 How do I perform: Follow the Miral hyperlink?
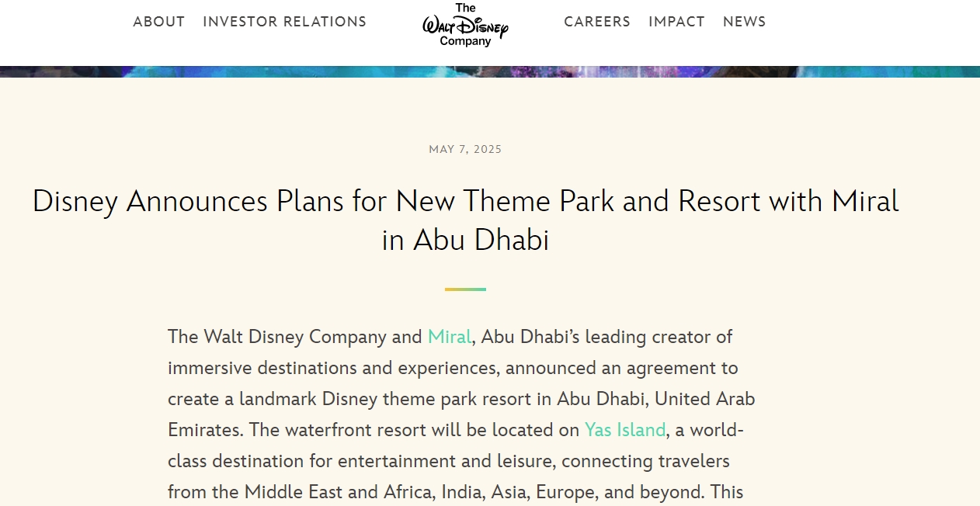[x=450, y=337]
